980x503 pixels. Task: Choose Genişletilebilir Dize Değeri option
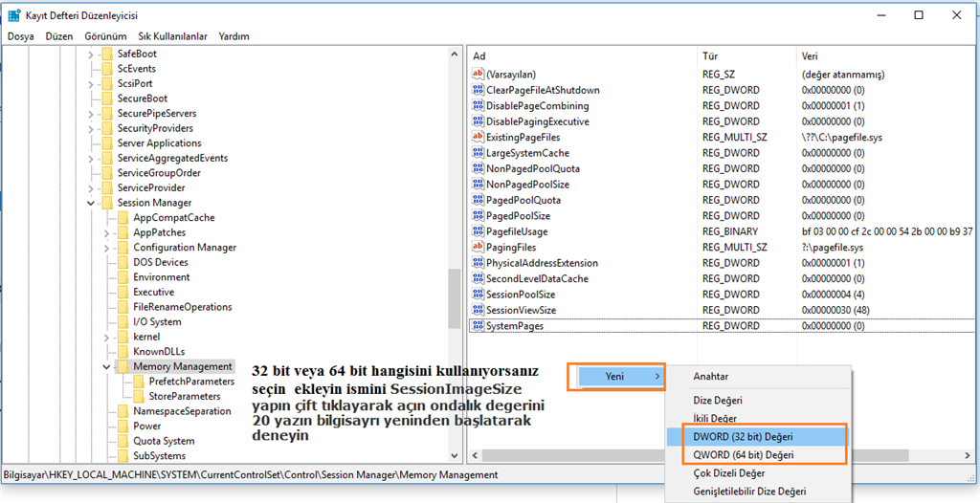tap(749, 492)
